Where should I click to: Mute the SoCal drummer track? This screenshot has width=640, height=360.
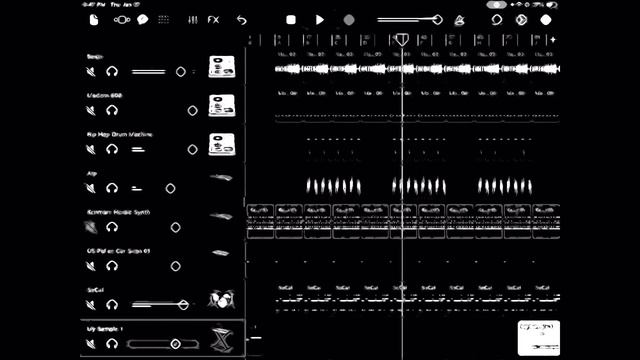[91, 304]
